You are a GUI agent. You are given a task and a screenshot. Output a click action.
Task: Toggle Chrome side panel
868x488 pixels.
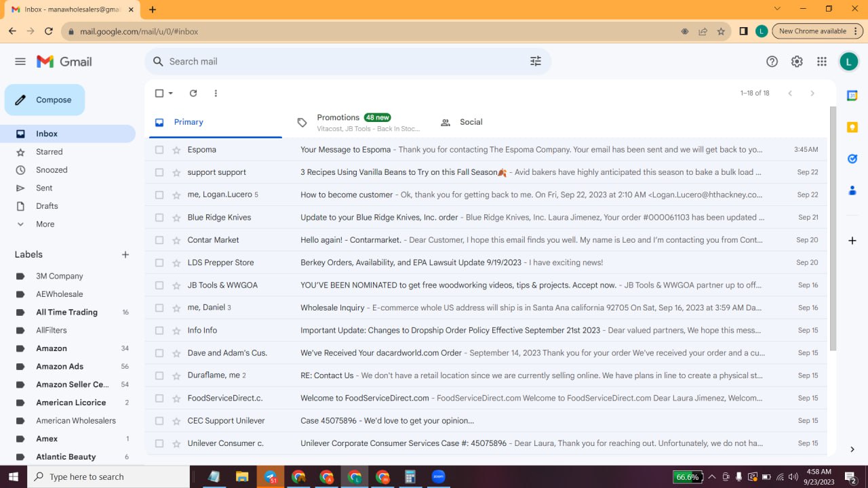point(743,31)
